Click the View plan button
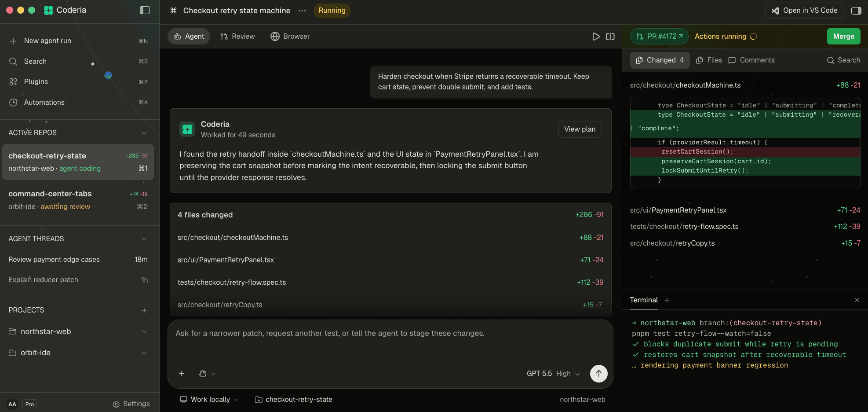The image size is (868, 412). coord(580,129)
